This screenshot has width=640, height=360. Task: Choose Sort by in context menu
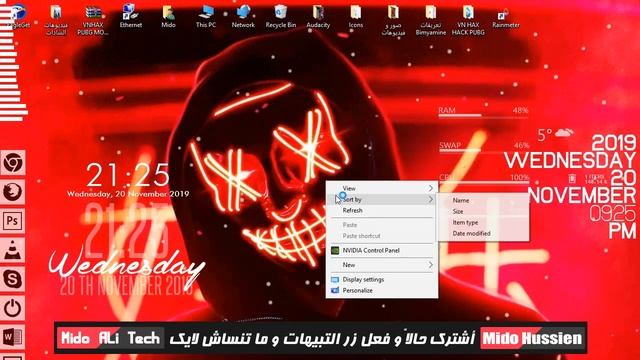point(382,199)
